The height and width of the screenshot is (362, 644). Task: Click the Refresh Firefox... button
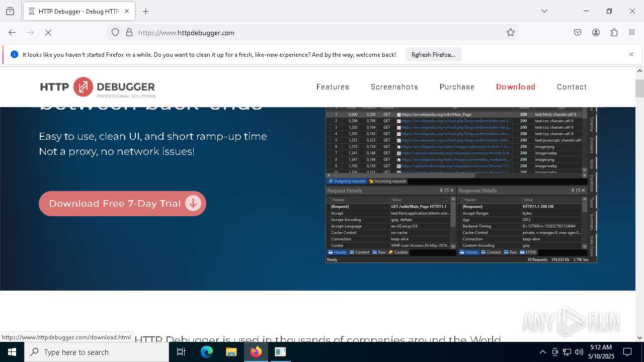(x=433, y=54)
